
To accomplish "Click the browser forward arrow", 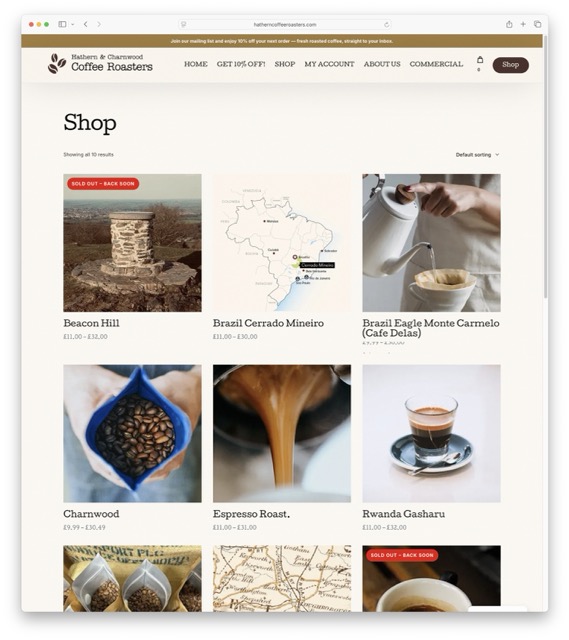I will coord(99,24).
